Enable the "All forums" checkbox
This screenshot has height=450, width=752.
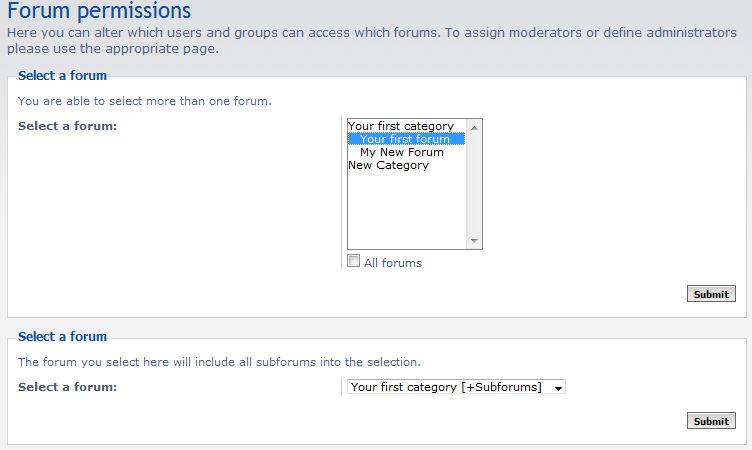pyautogui.click(x=353, y=261)
